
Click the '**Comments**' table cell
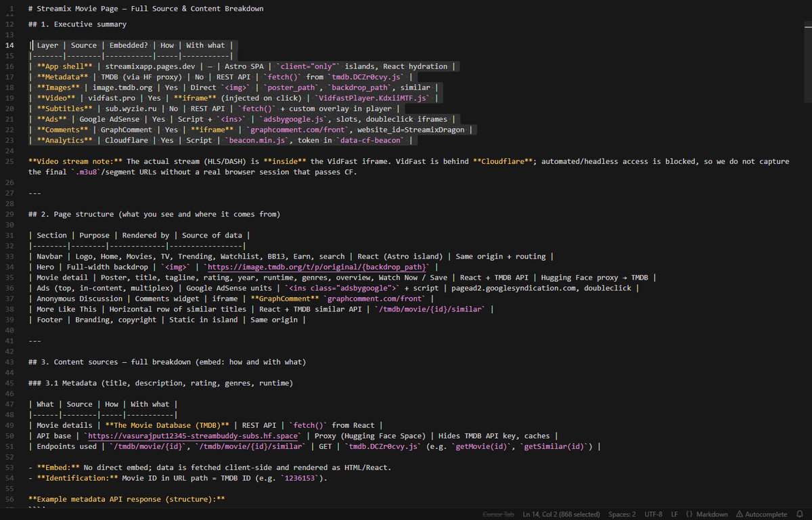click(62, 129)
